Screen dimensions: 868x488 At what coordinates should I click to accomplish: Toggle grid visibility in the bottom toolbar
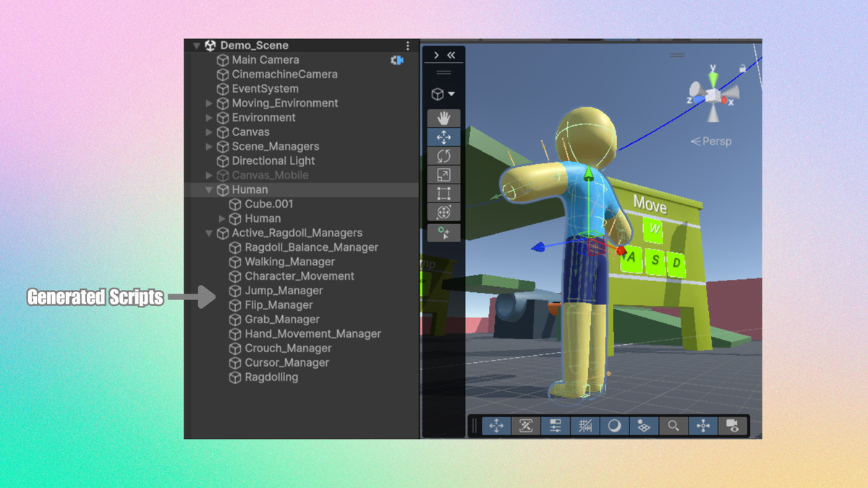(x=584, y=426)
